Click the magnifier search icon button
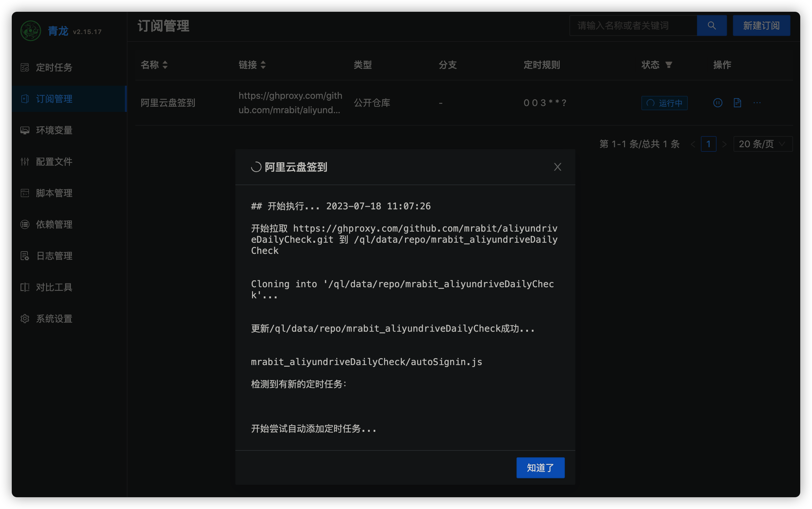Image resolution: width=812 pixels, height=509 pixels. [711, 26]
